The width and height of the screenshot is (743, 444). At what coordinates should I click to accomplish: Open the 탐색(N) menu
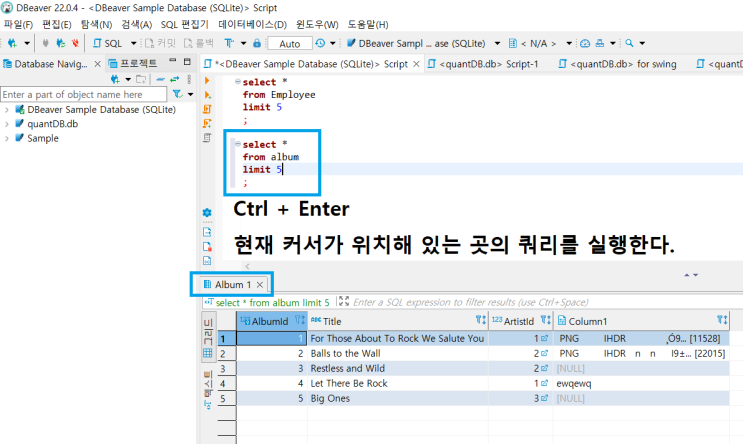tap(96, 24)
